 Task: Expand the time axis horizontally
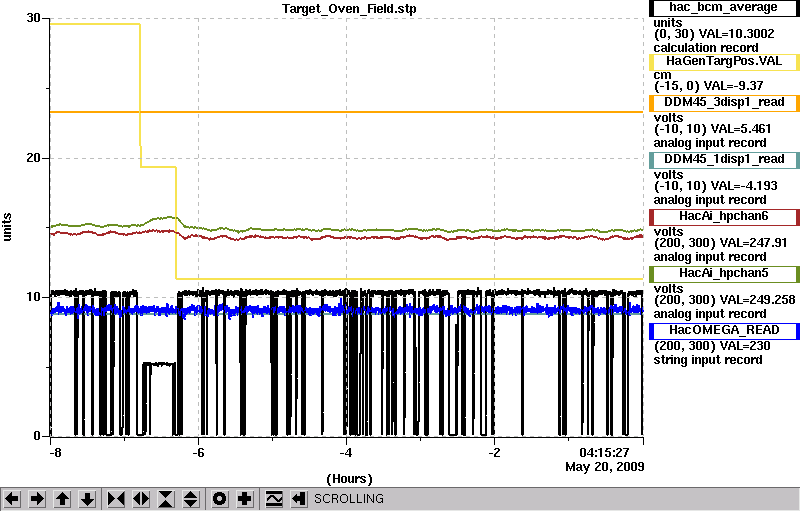click(x=141, y=499)
